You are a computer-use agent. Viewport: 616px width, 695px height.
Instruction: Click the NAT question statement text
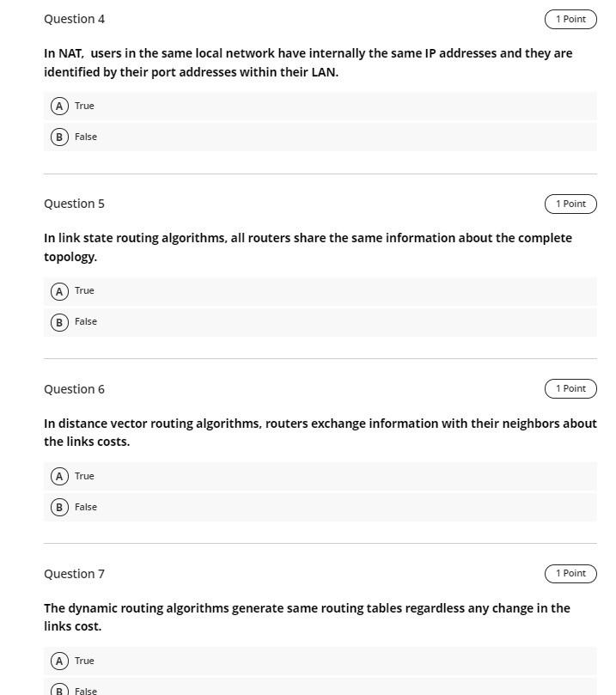coord(308,62)
